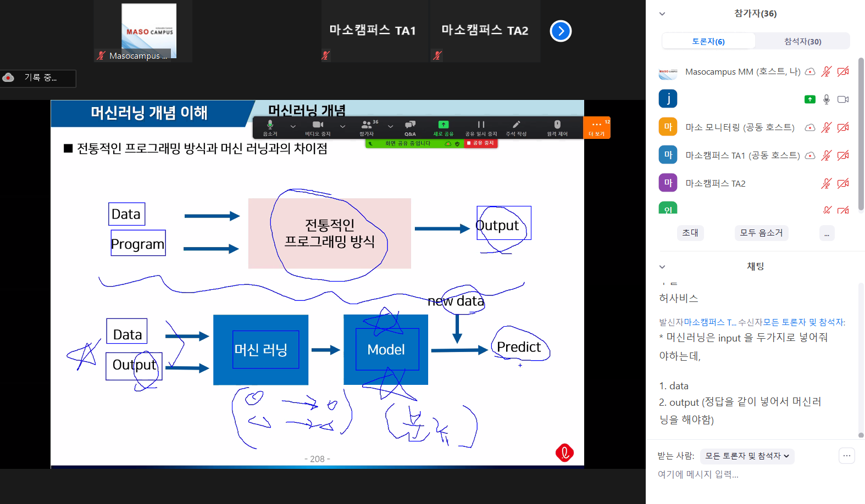Toggle microphone for participant j
This screenshot has height=504, width=865.
coord(826,99)
